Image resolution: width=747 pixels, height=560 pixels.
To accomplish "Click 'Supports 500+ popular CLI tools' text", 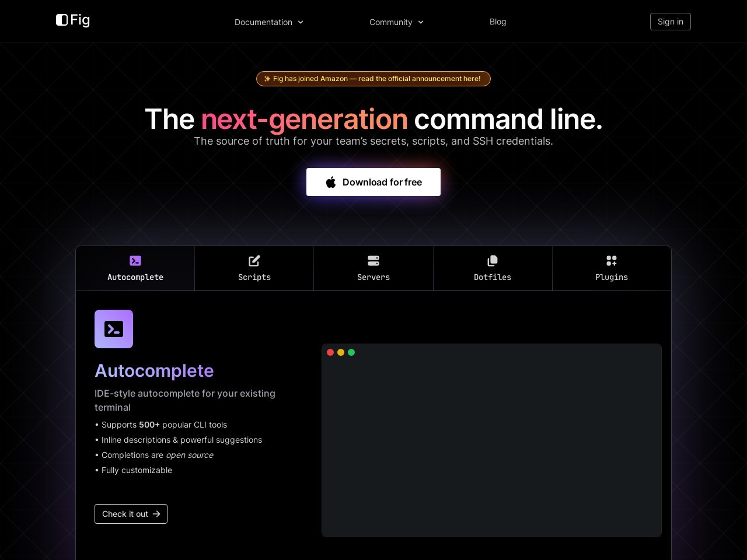I will tap(161, 425).
